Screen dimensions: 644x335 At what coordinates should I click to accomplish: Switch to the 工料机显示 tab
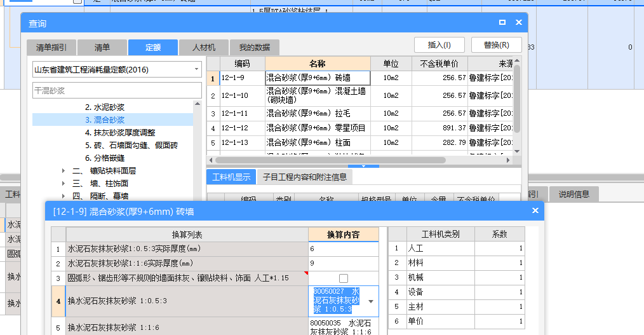tap(231, 177)
